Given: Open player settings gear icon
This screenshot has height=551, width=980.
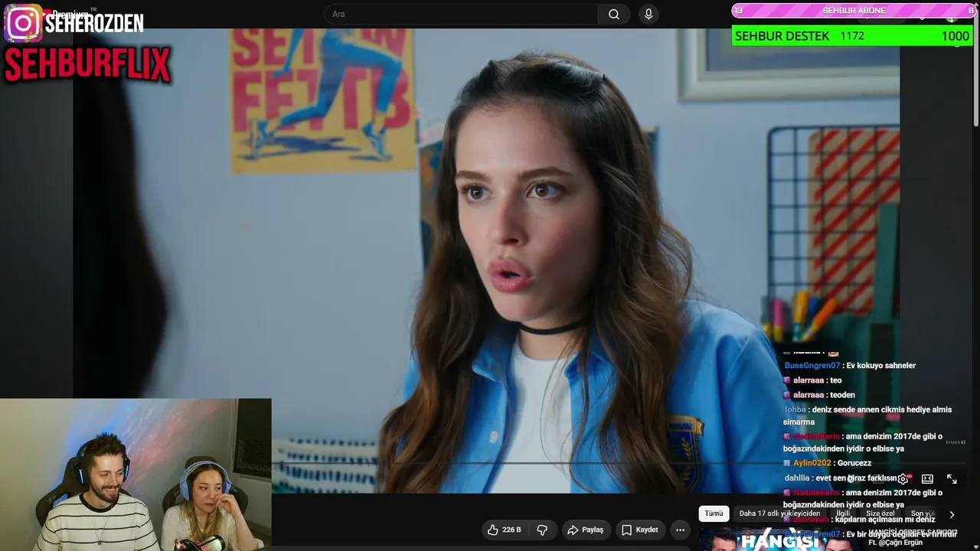Looking at the screenshot, I should click(903, 479).
